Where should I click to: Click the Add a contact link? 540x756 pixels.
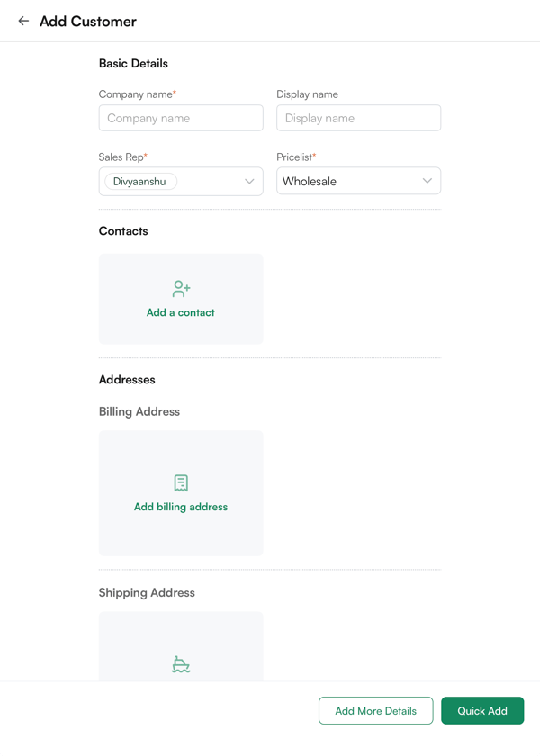(x=180, y=312)
